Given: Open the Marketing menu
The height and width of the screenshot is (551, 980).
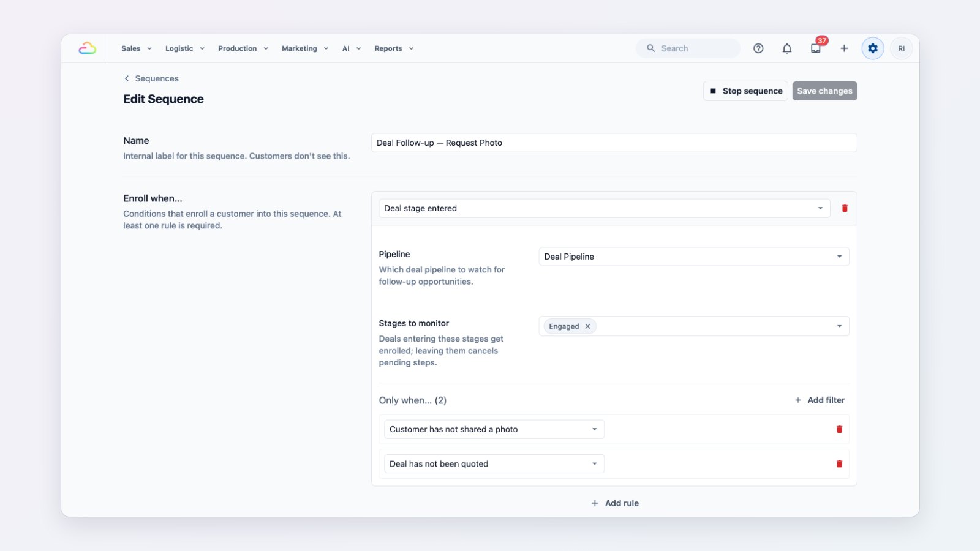Looking at the screenshot, I should click(x=305, y=48).
